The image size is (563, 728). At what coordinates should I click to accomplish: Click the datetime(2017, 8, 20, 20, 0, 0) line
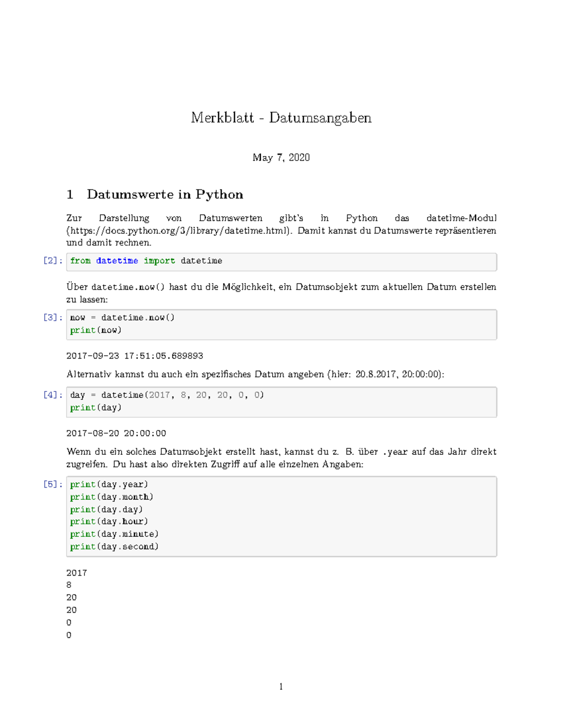tap(167, 395)
